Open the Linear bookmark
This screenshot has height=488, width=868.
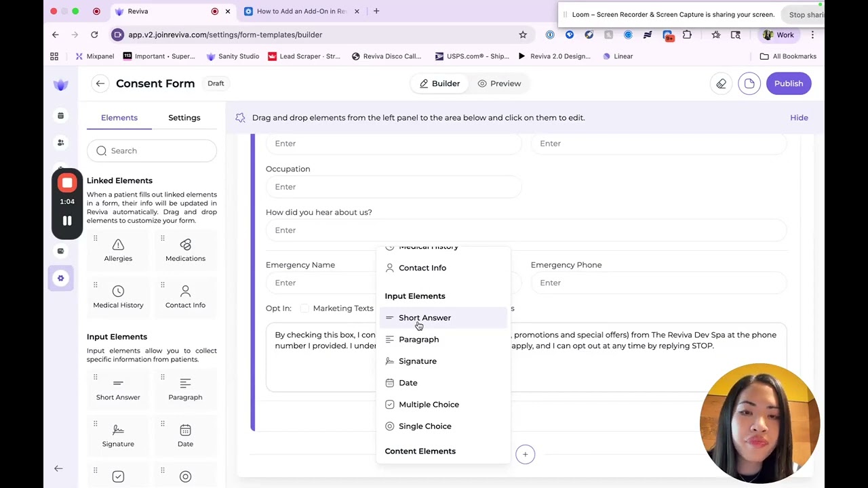pyautogui.click(x=617, y=56)
